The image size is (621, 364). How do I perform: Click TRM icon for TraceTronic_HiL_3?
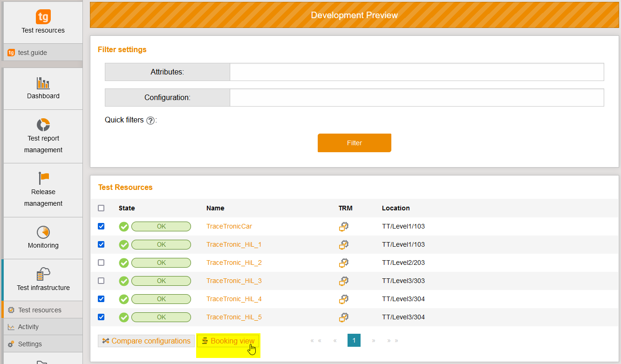[x=343, y=281]
